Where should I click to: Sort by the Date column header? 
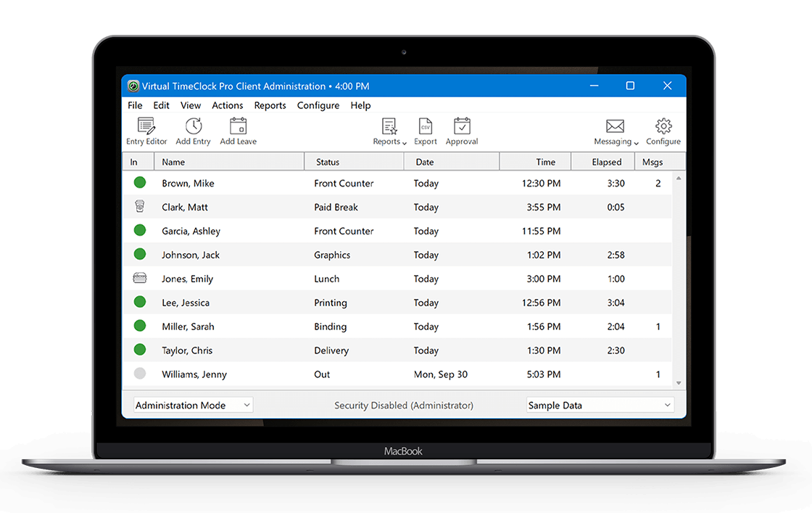(452, 162)
